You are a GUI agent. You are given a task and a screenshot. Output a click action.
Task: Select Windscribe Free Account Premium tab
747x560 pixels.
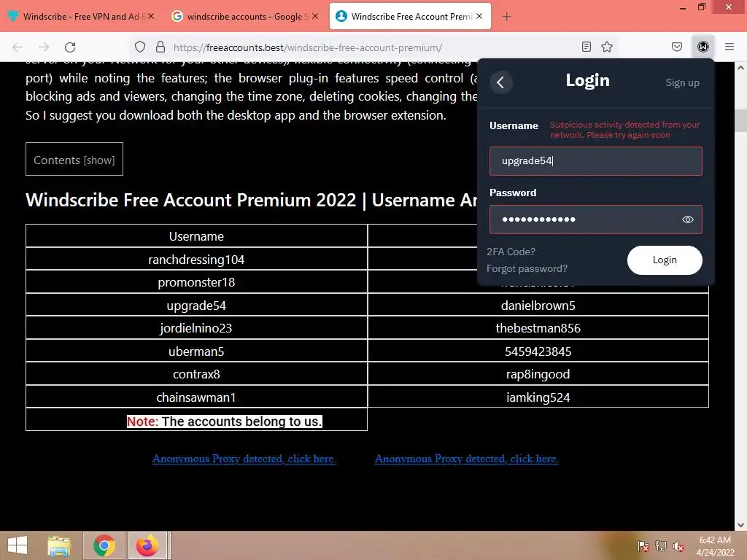tap(410, 16)
